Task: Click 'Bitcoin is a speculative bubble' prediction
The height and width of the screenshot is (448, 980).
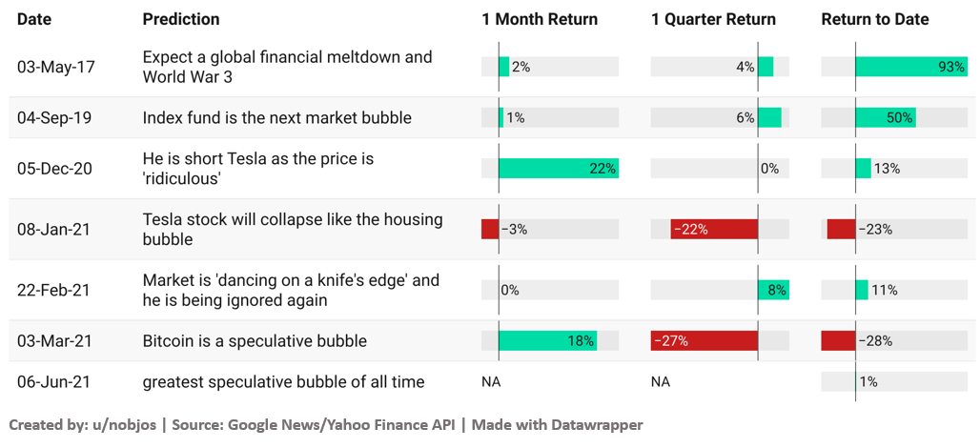Action: tap(255, 340)
